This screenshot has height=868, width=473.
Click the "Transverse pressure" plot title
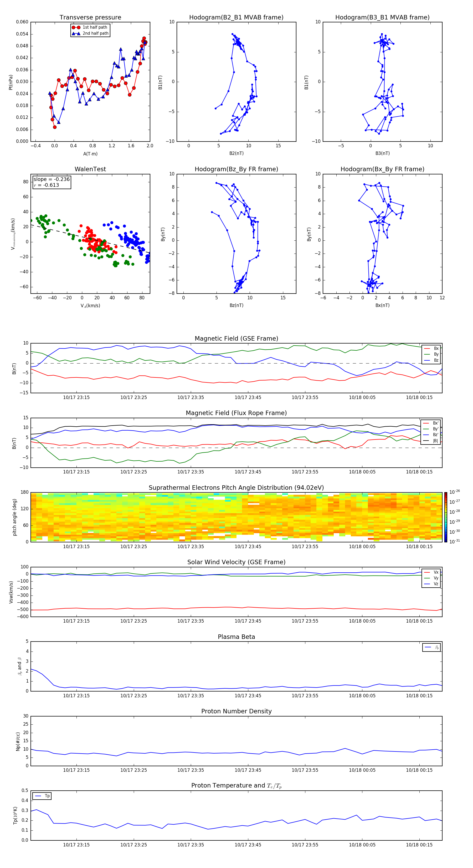(90, 18)
